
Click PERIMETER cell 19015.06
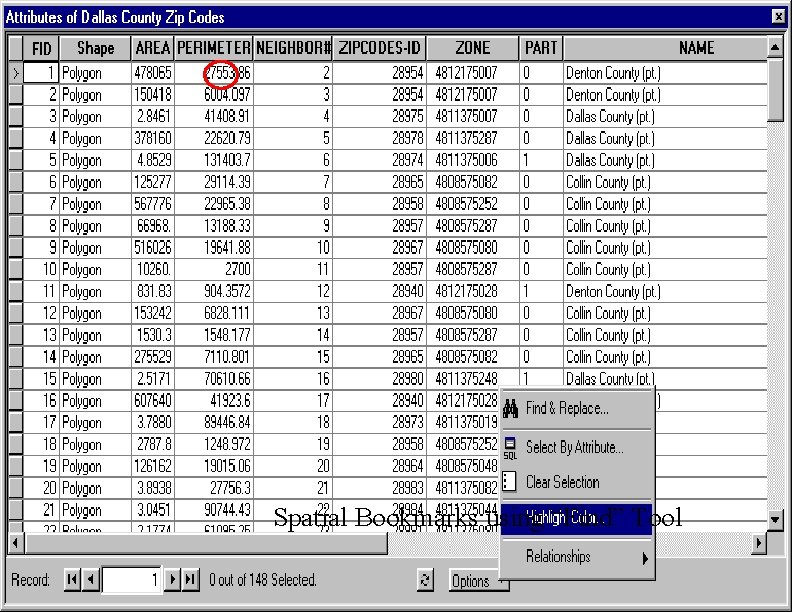[214, 466]
